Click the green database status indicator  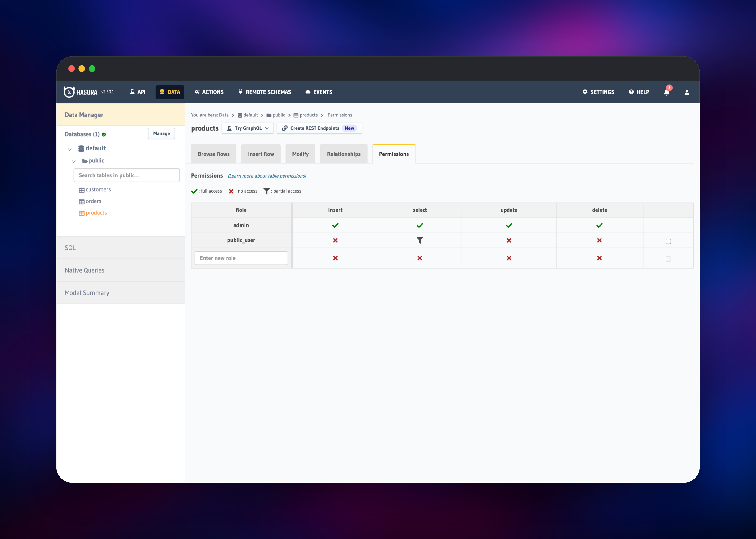(104, 134)
